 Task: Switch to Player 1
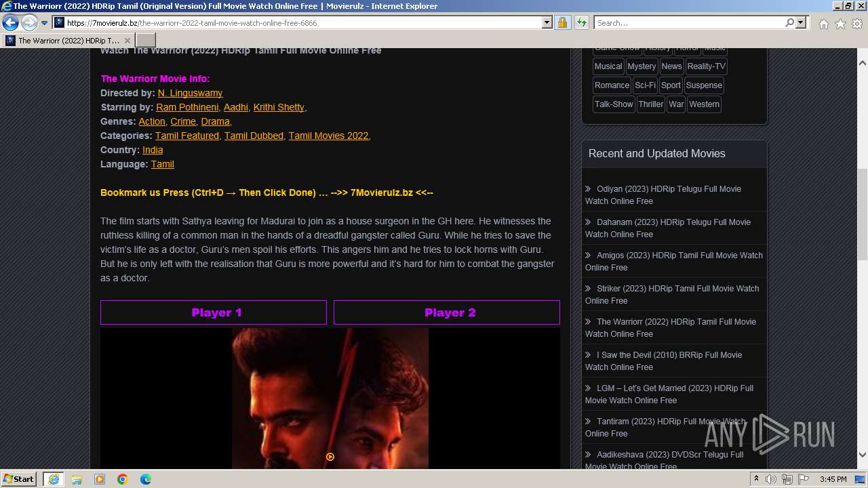coord(214,312)
